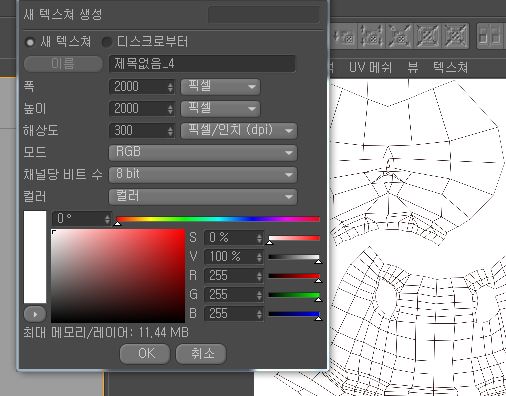The image size is (506, 396).
Task: Click left icon of the paired layout toolbar group
Action: point(483,36)
